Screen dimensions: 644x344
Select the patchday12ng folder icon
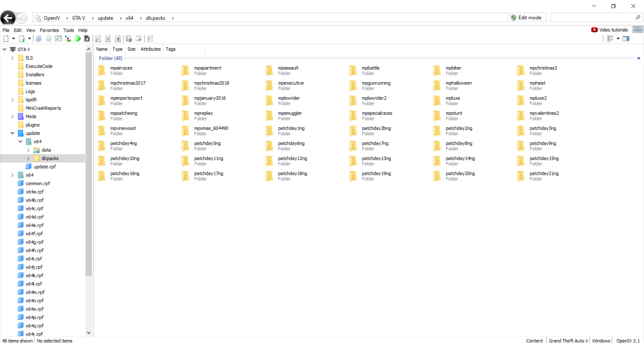pos(269,161)
